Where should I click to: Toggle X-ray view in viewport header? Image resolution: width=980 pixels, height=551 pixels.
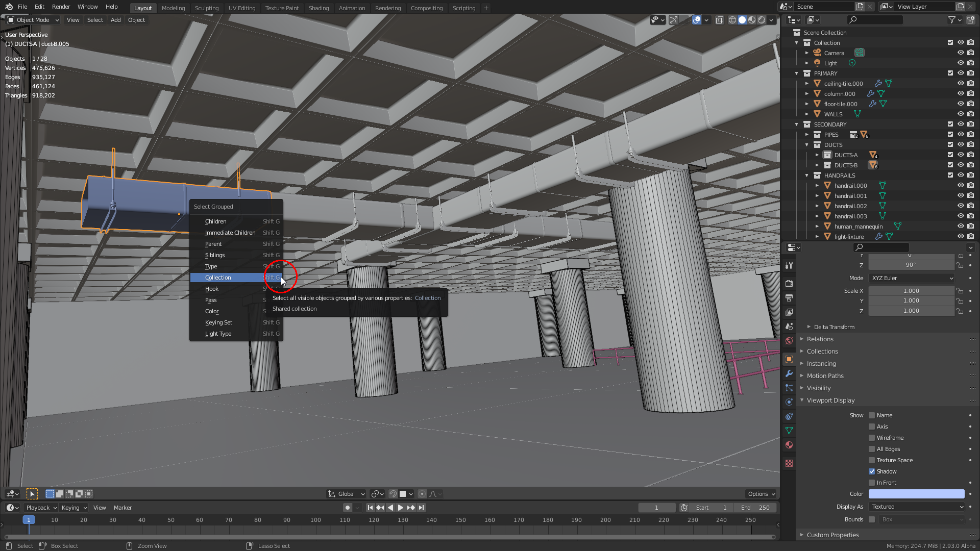point(719,20)
